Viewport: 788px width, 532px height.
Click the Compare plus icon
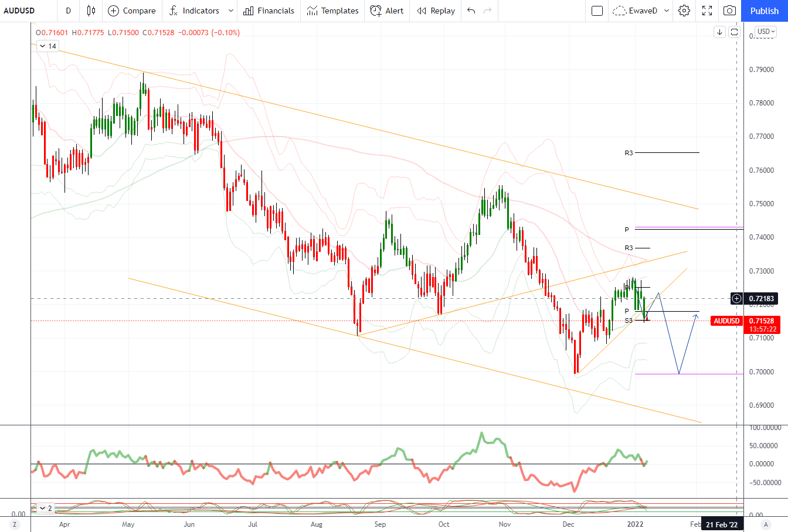(x=114, y=11)
